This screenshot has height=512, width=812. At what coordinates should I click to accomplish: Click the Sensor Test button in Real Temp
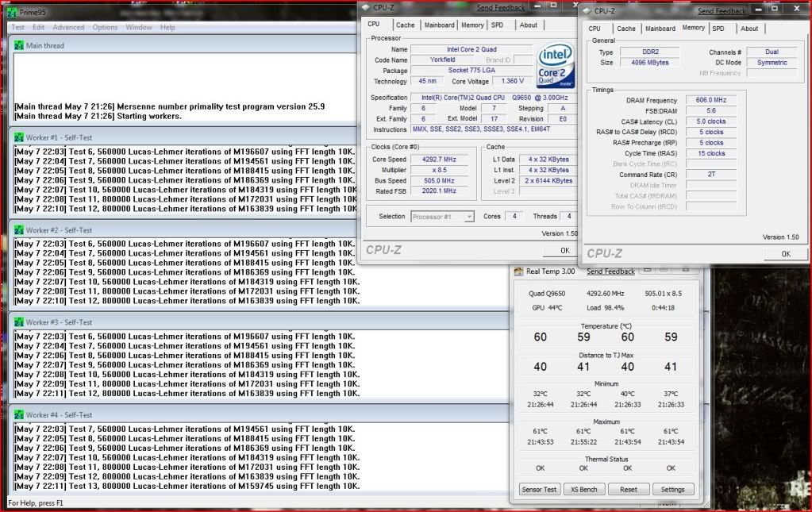[539, 489]
